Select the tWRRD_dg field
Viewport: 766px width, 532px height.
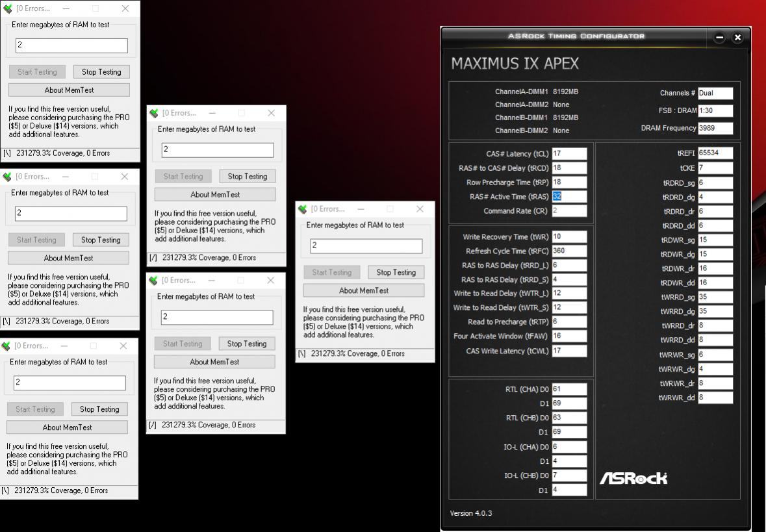715,310
